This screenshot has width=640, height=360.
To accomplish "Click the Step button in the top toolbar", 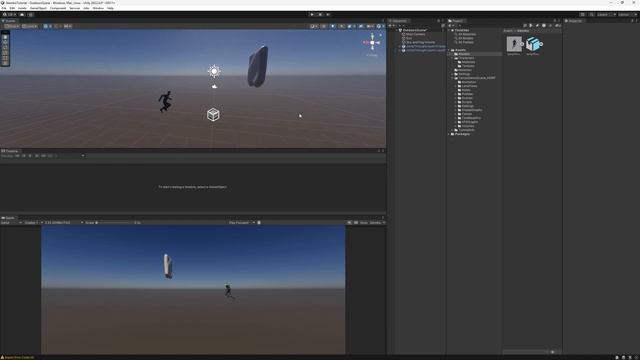I will [x=328, y=15].
